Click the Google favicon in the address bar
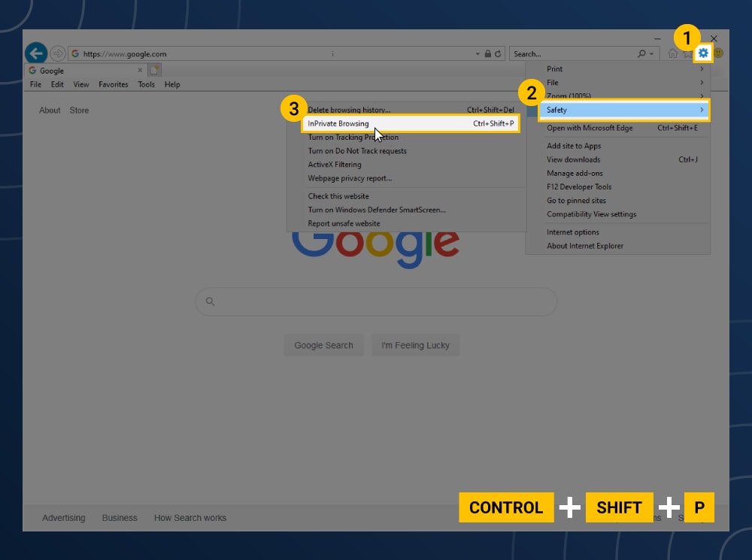This screenshot has width=752, height=560. click(x=75, y=53)
